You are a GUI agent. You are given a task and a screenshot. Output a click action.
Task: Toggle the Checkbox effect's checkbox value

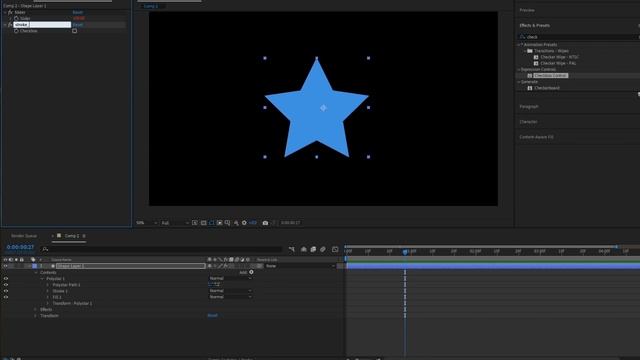[x=74, y=31]
